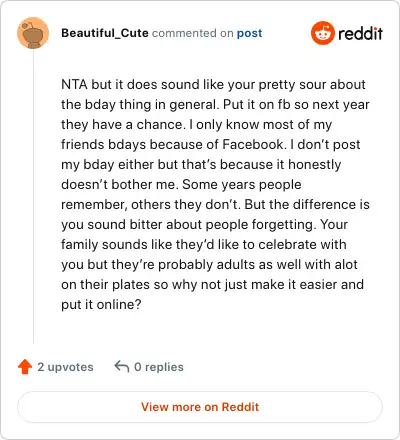Open the blue "post" link
The width and height of the screenshot is (400, 440).
[249, 33]
